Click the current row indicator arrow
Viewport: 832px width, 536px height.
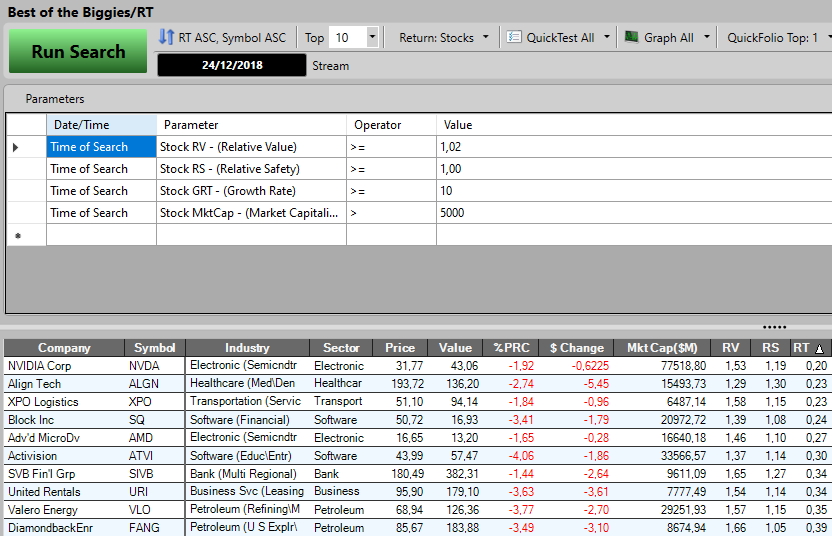[x=15, y=147]
